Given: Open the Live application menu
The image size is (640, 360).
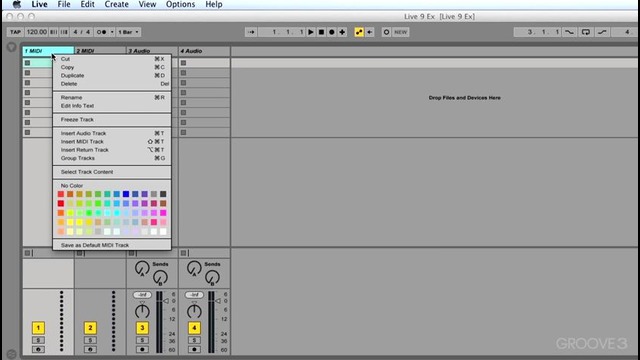Looking at the screenshot, I should pyautogui.click(x=40, y=4).
